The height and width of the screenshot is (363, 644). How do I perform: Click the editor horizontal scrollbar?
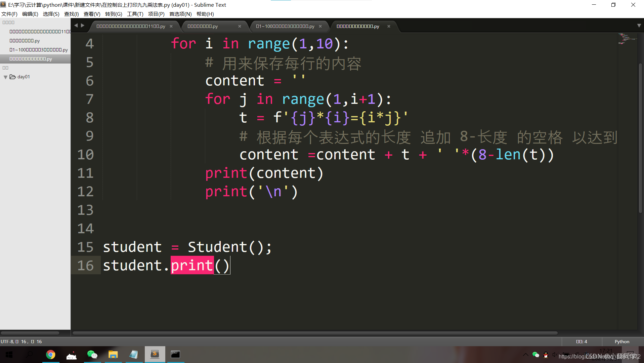click(x=315, y=333)
